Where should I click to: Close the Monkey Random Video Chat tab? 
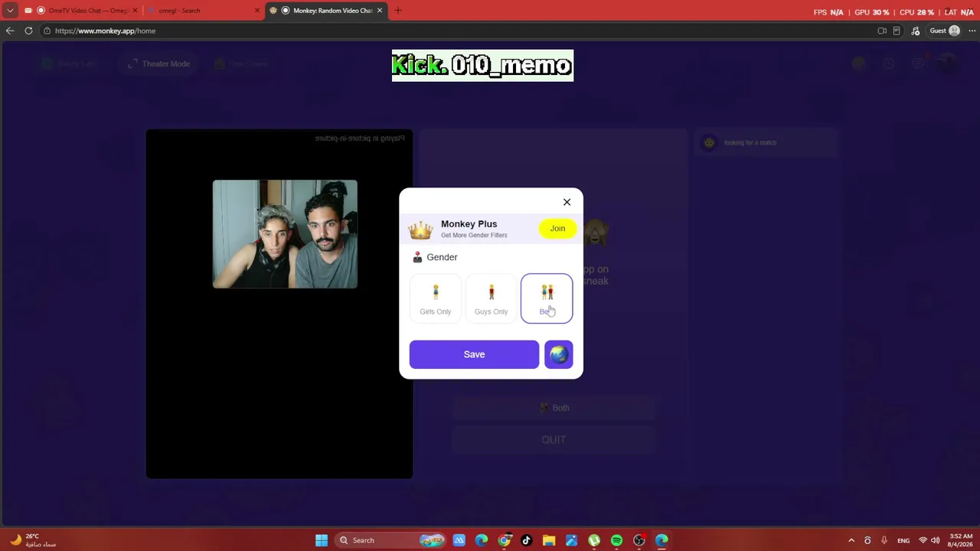point(379,11)
